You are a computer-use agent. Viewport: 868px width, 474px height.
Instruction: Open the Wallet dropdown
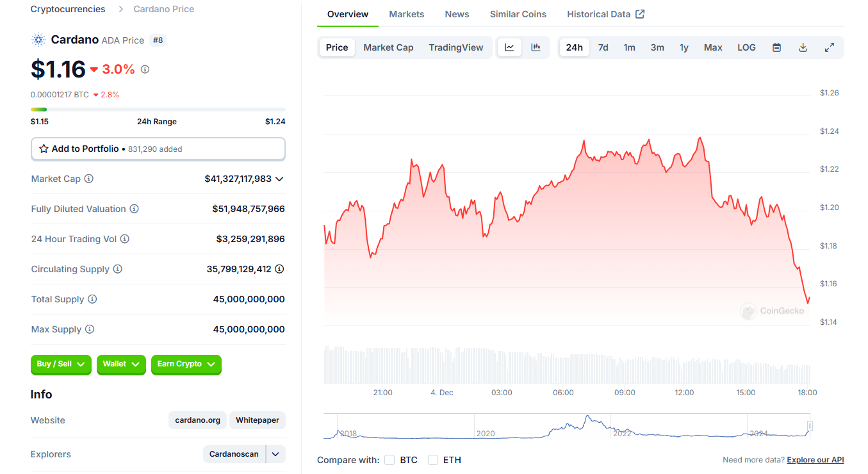(121, 364)
